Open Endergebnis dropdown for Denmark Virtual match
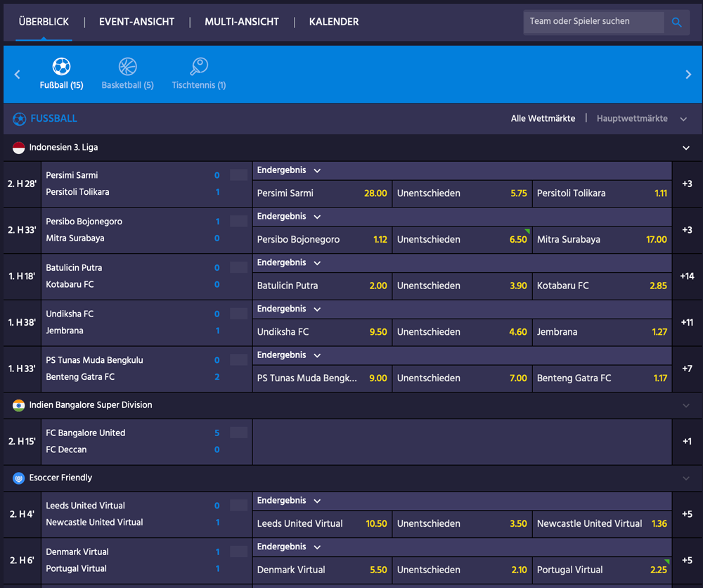Image resolution: width=703 pixels, height=588 pixels. click(x=289, y=547)
